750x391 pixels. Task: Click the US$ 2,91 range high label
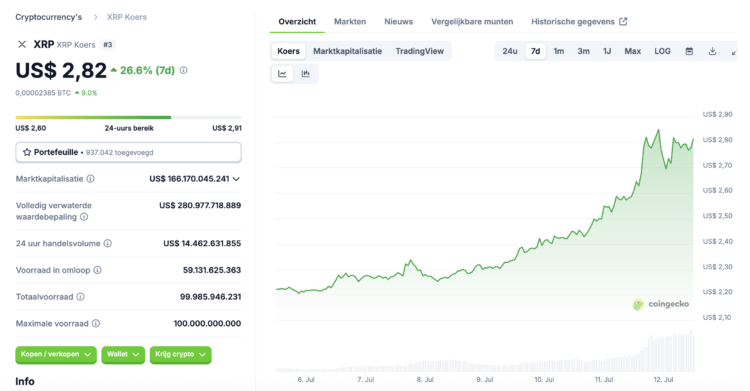pyautogui.click(x=227, y=128)
